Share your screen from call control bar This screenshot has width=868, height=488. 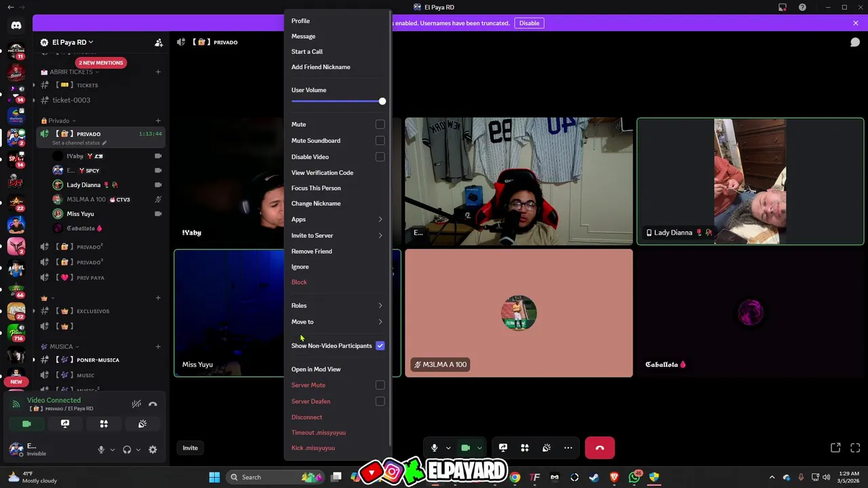503,448
